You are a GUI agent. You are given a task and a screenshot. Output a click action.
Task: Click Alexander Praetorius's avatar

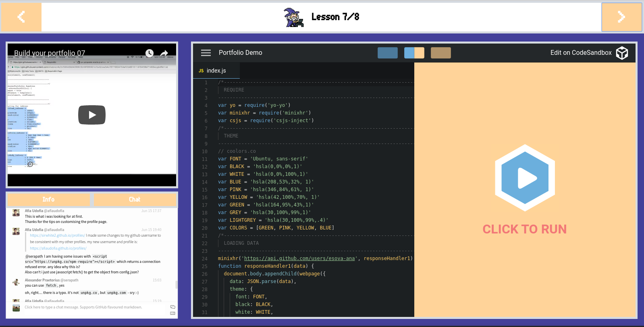pyautogui.click(x=16, y=282)
